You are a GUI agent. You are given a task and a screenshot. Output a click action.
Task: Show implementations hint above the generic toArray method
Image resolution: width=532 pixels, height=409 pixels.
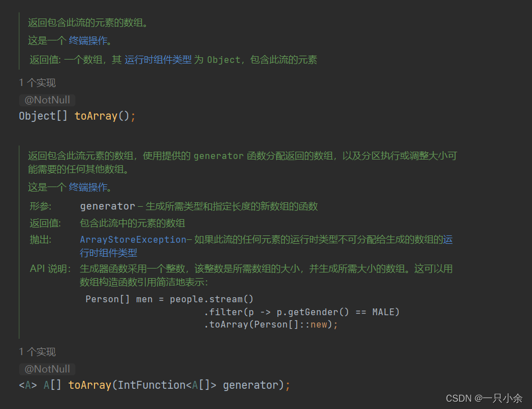37,352
